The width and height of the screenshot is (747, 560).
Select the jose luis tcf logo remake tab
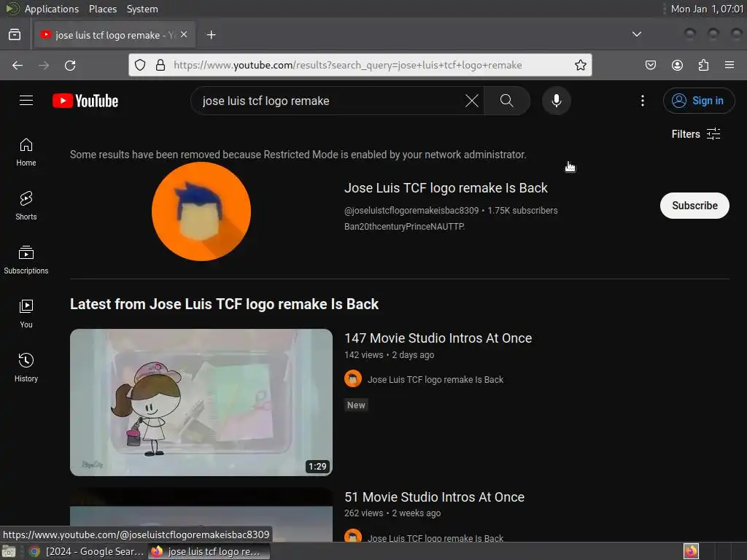click(x=115, y=35)
